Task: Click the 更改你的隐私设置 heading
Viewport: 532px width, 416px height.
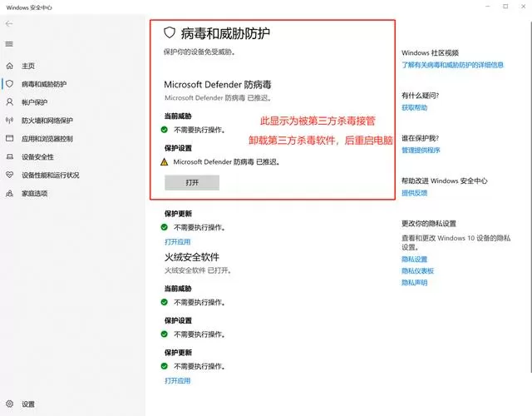Action: pos(429,224)
